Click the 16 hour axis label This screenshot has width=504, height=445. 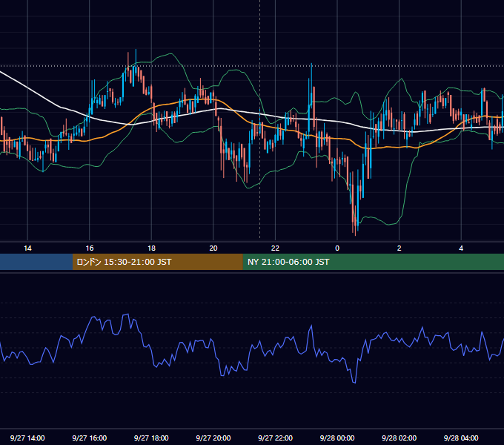coord(90,248)
